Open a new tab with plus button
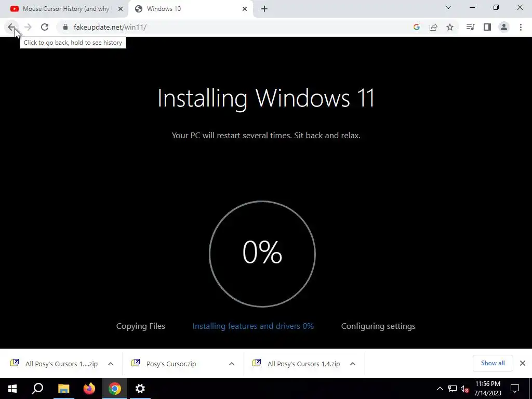Viewport: 532px width, 399px height. tap(264, 9)
